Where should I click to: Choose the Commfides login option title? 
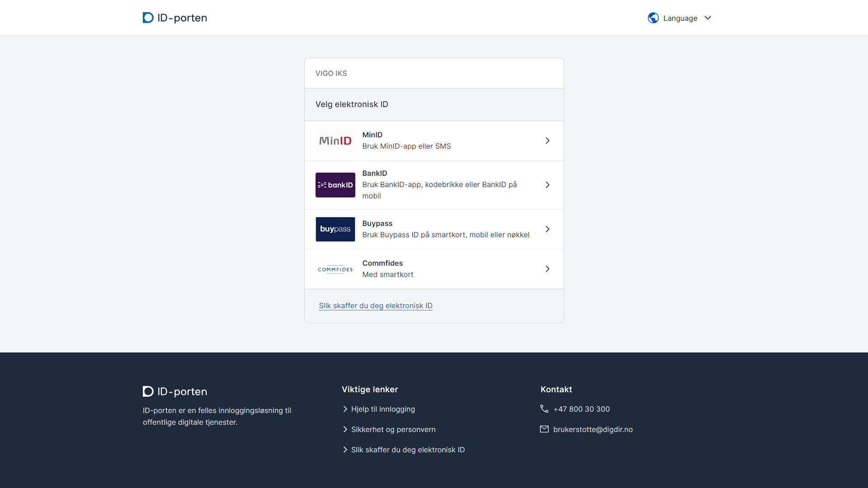[x=382, y=263]
